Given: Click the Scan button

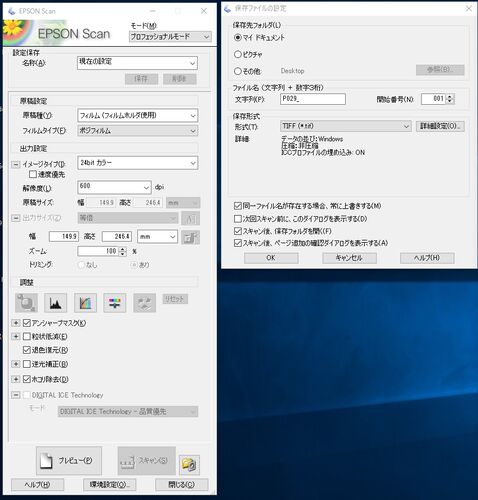Looking at the screenshot, I should pos(146,461).
